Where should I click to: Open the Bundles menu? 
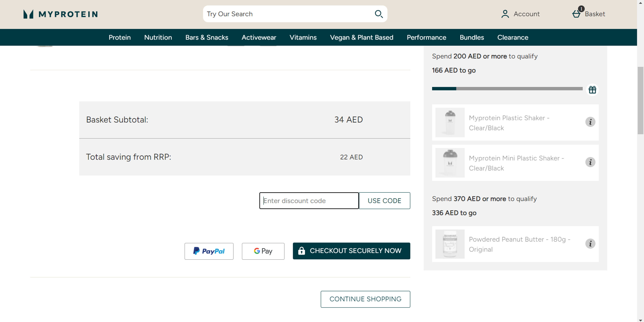(x=472, y=37)
